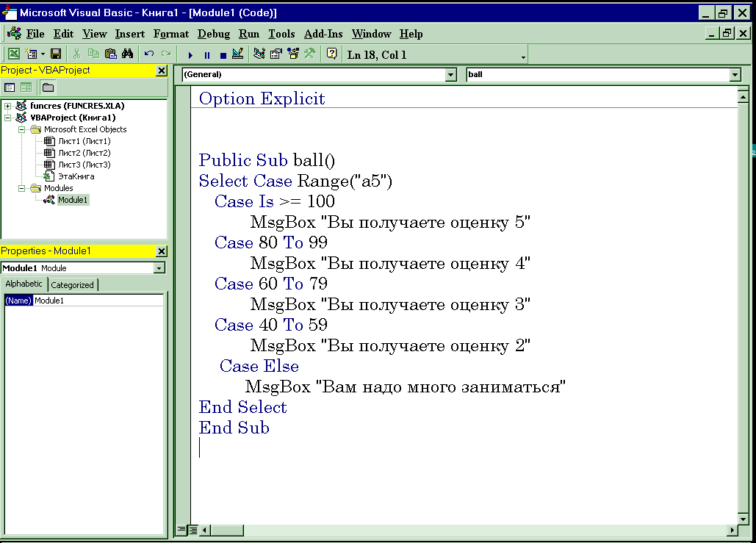Screen dimensions: 756x543
Task: Open the Edit menu
Action: pos(64,34)
